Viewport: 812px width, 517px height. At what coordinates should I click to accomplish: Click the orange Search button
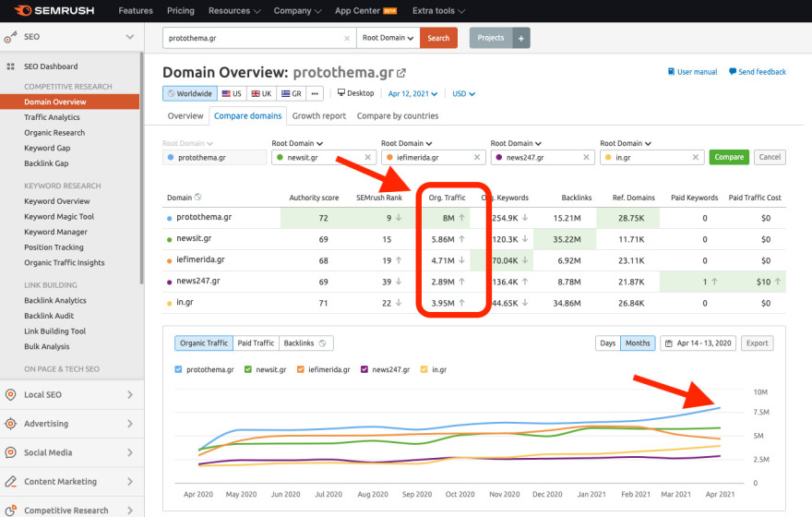[x=438, y=38]
